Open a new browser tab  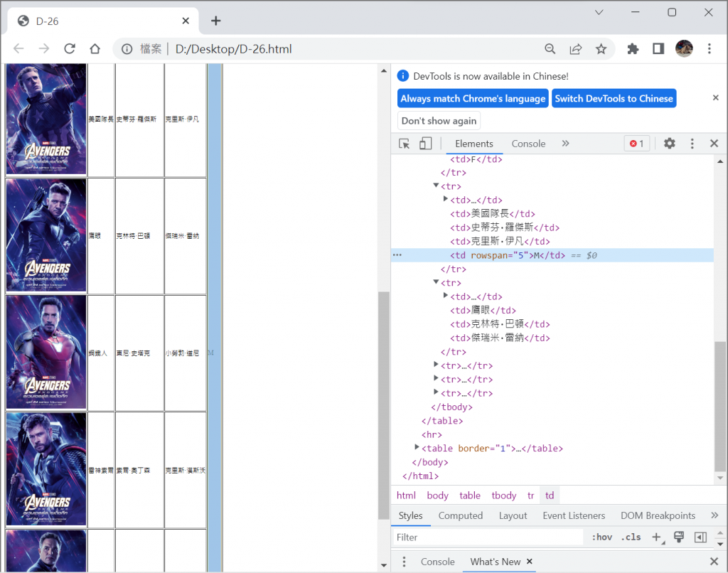click(x=215, y=21)
